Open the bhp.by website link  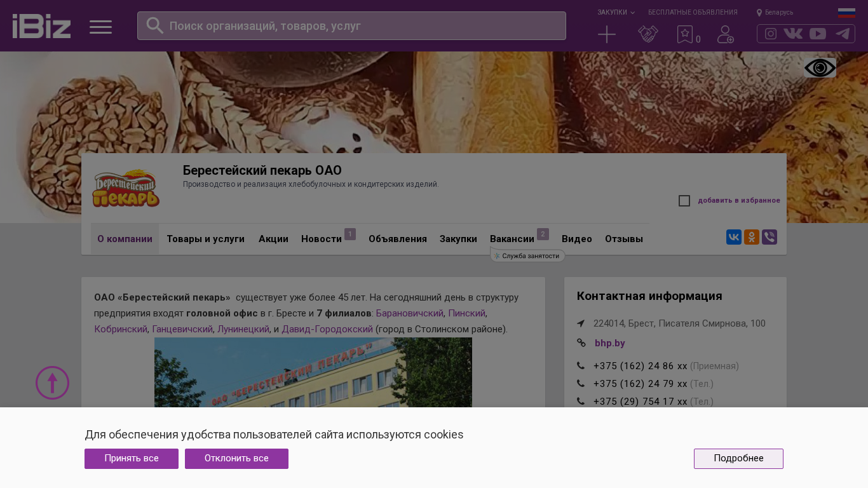(610, 343)
